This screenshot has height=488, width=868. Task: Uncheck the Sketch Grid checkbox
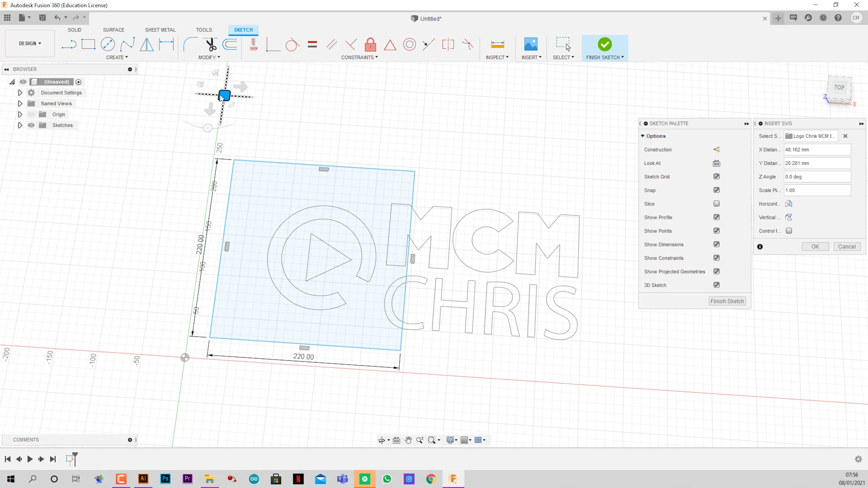coord(717,177)
